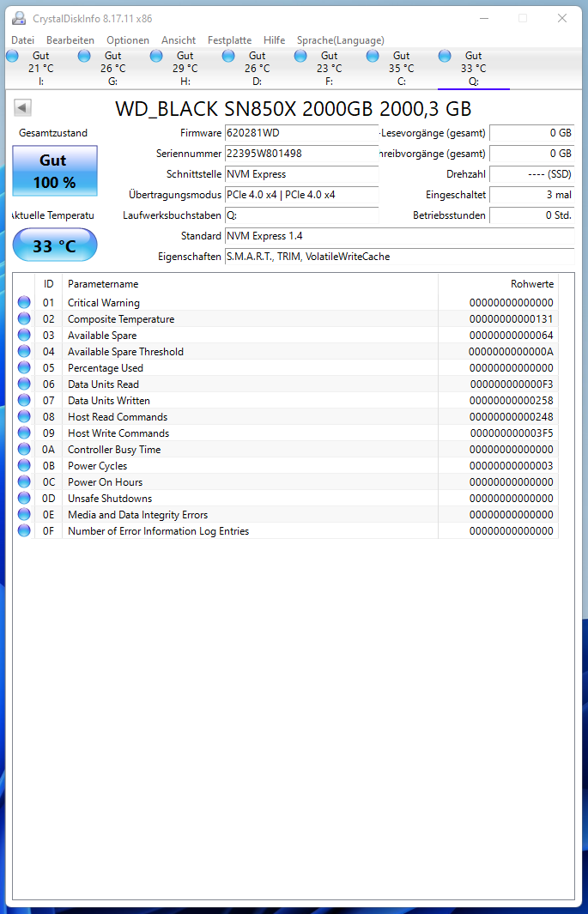Click the CrystalDiskInfo app icon in title bar
This screenshot has height=914, width=588.
19,18
